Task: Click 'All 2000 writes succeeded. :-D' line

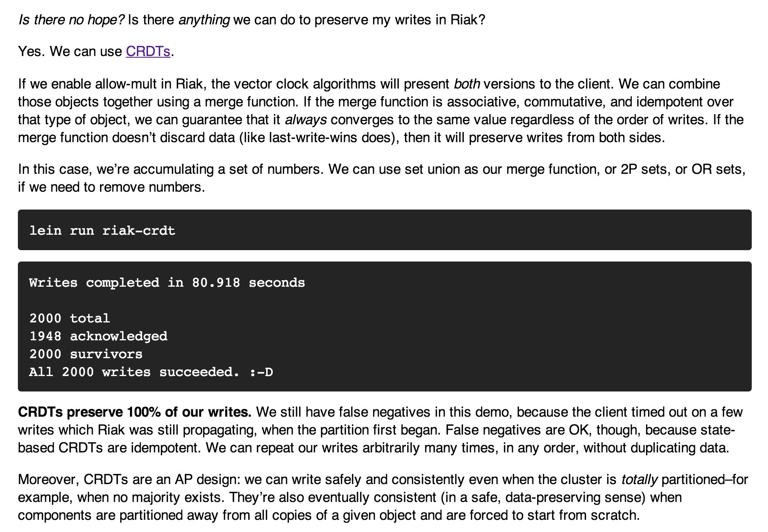Action: (x=151, y=372)
